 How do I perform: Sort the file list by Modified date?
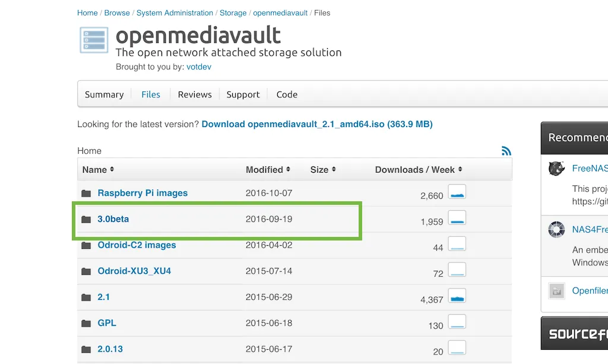pos(268,170)
